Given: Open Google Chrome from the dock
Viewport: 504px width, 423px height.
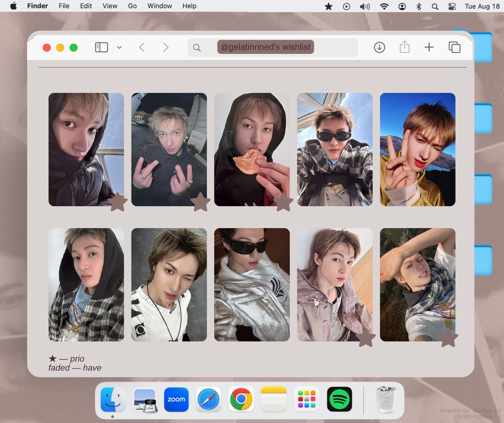Looking at the screenshot, I should (x=241, y=399).
